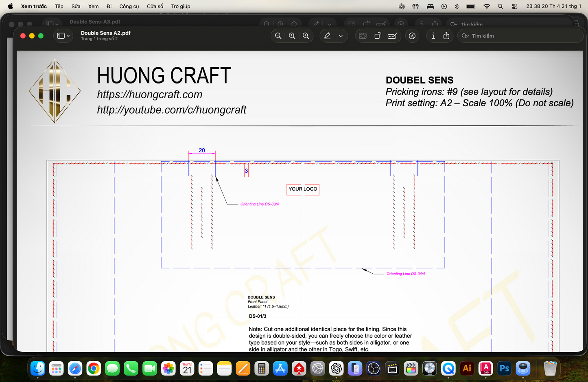Open Spotlight search in menu bar
The width and height of the screenshot is (588, 382).
point(500,6)
